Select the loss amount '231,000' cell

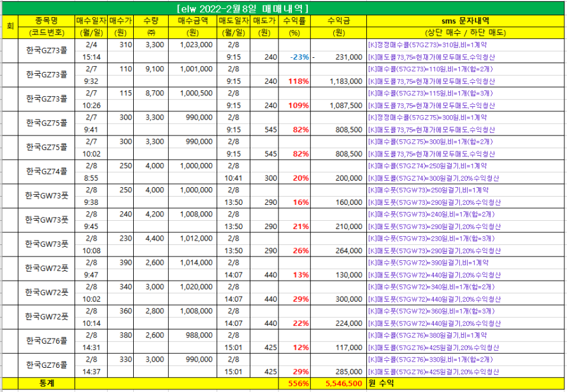tap(338, 57)
